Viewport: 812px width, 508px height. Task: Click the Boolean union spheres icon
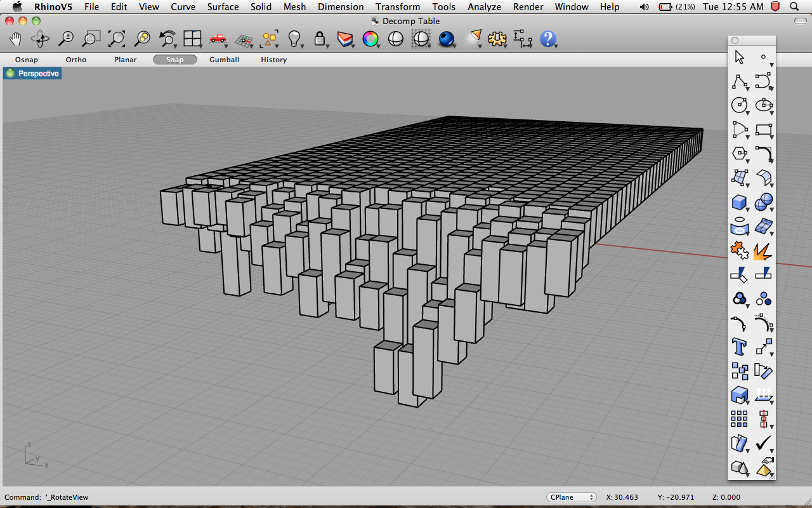tap(764, 203)
